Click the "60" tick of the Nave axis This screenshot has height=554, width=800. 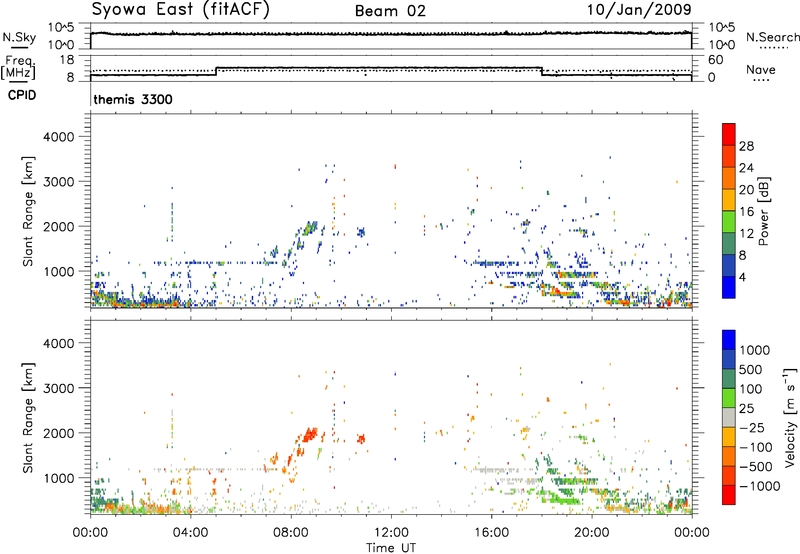[716, 60]
